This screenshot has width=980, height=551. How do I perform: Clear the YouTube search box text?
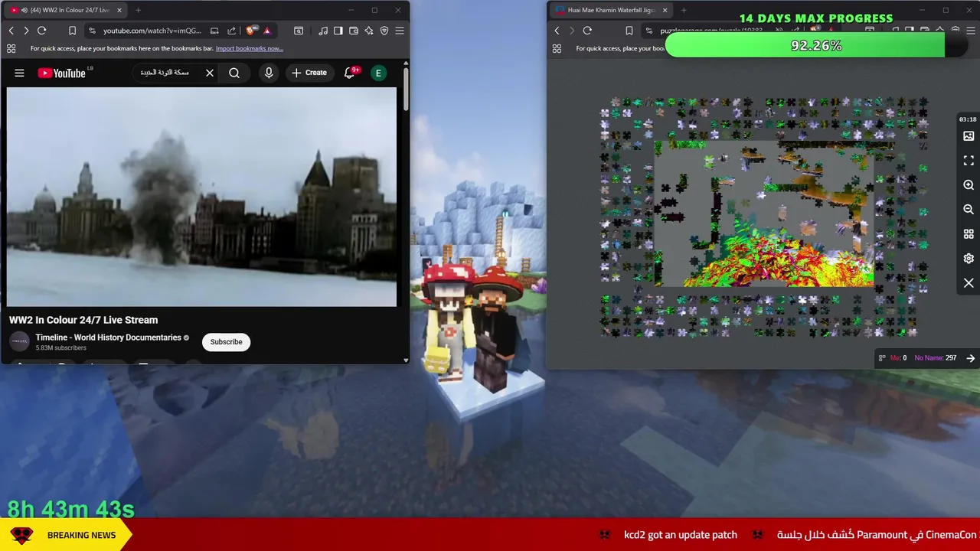pos(210,73)
